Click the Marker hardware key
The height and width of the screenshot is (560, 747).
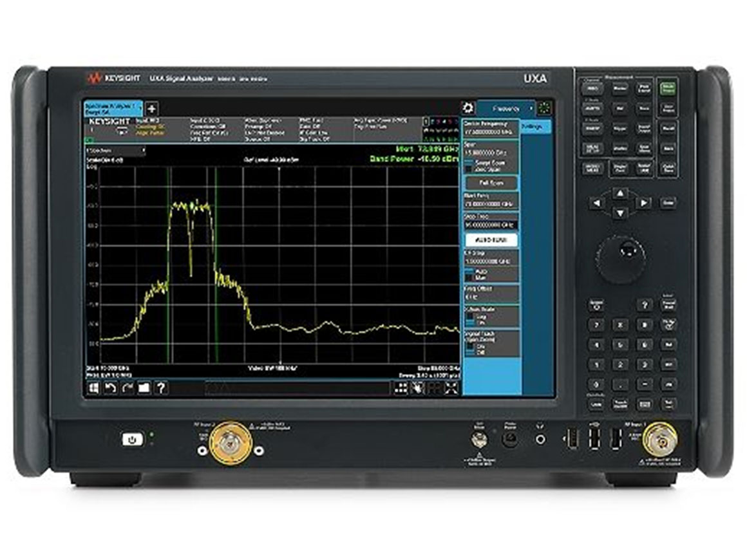click(x=619, y=89)
